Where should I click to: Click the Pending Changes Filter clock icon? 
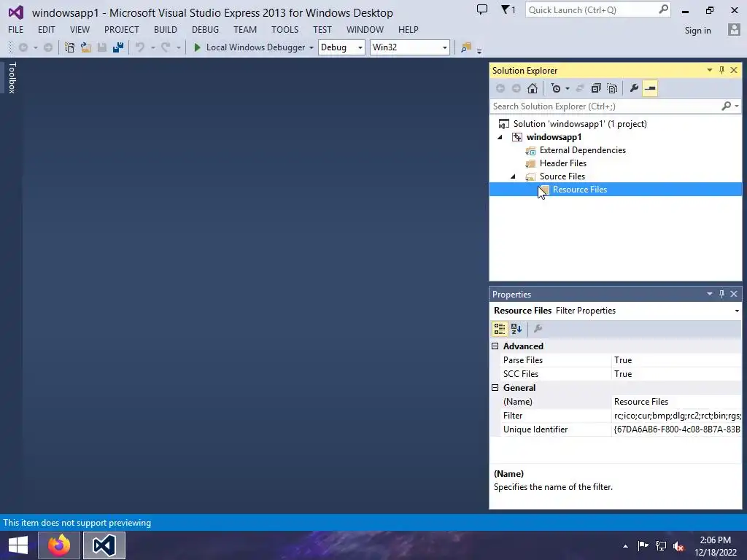pyautogui.click(x=555, y=88)
